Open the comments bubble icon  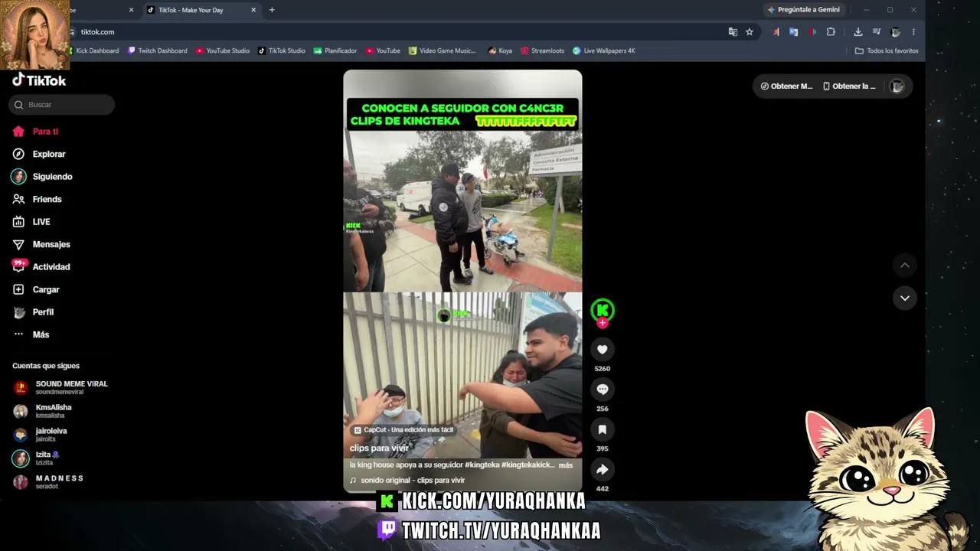click(x=603, y=390)
